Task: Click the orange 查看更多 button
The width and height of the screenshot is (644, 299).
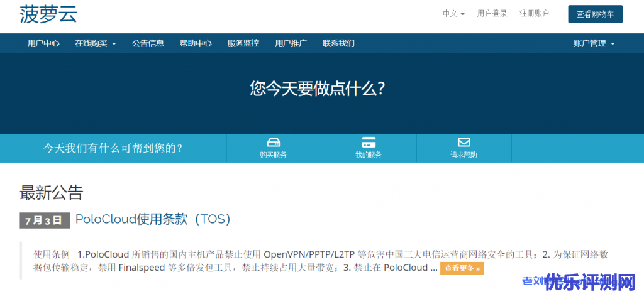Action: pyautogui.click(x=462, y=268)
